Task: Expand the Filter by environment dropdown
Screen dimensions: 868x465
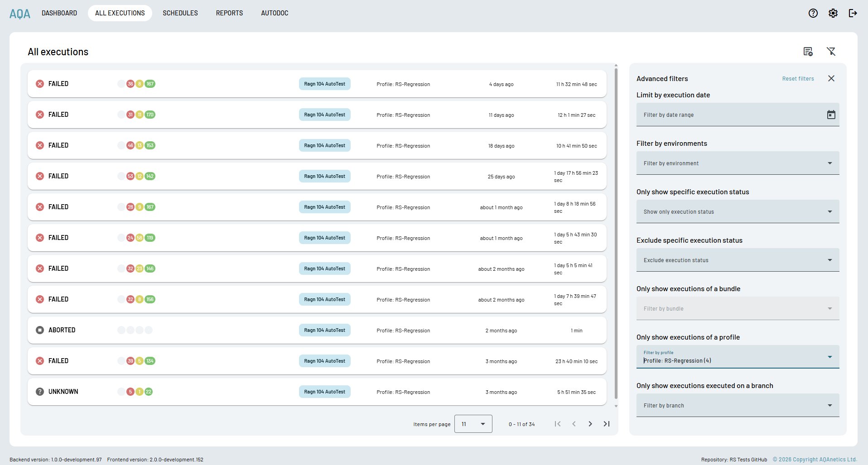Action: coord(738,163)
